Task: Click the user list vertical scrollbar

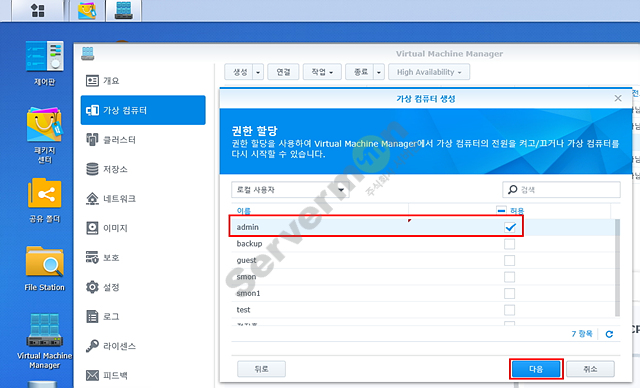Action: pyautogui.click(x=618, y=268)
